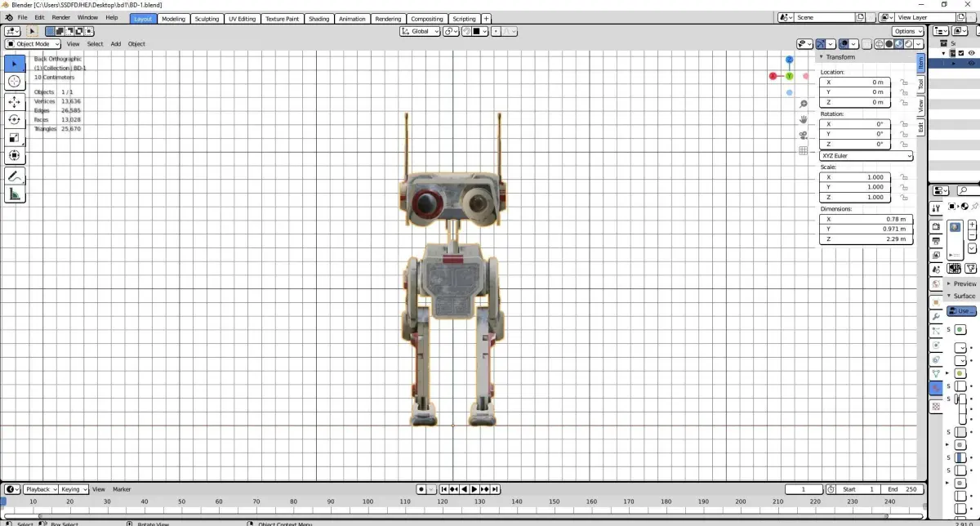Screen dimensions: 980x526
Task: Add new workspace with plus tab
Action: click(487, 18)
